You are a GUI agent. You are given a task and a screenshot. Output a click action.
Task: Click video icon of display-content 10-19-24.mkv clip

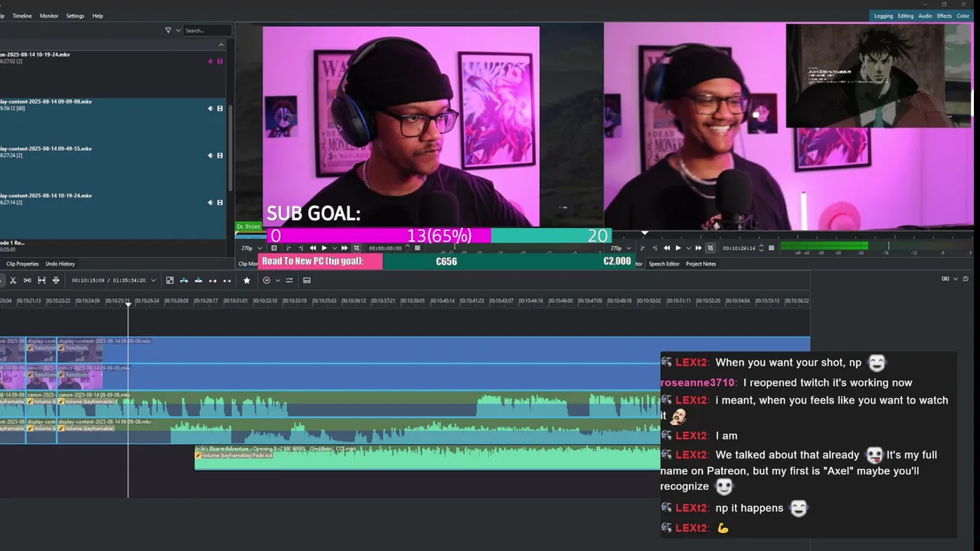click(220, 203)
